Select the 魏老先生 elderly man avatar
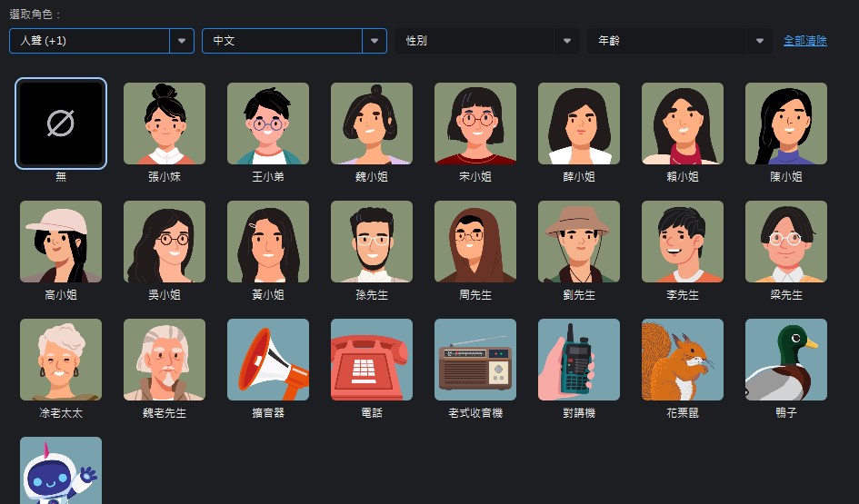 165,360
